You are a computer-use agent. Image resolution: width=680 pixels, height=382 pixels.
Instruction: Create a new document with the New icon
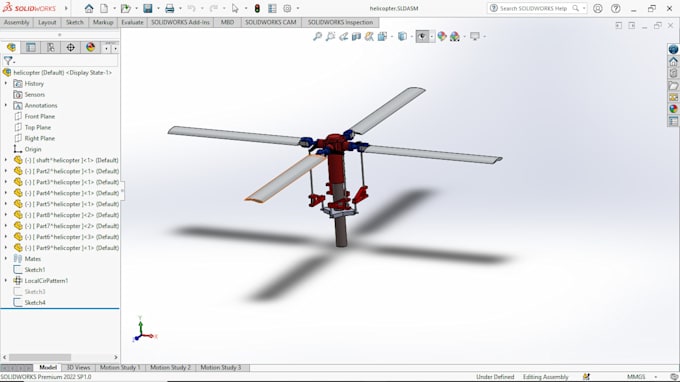pyautogui.click(x=104, y=8)
